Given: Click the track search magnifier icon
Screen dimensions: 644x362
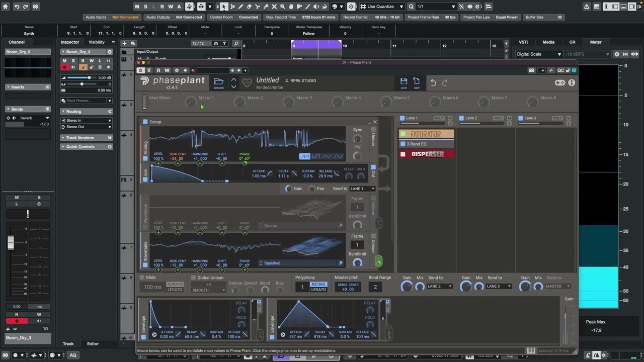Looking at the screenshot, I should (235, 43).
